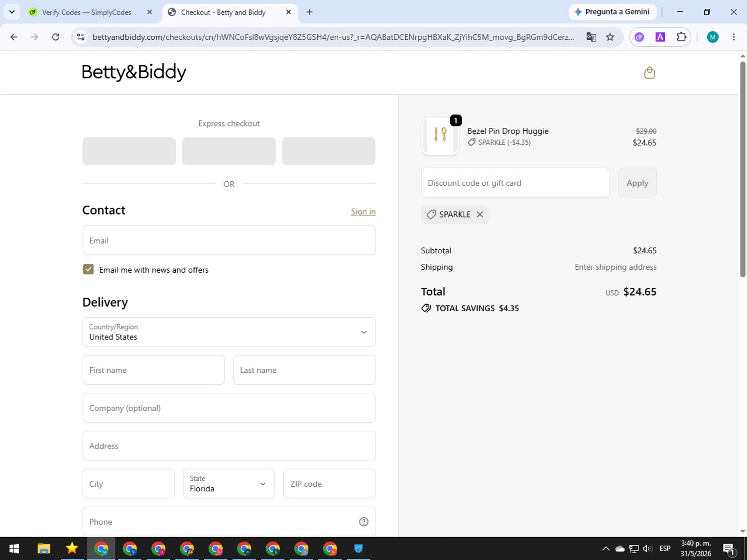Remove the SPARKLE discount code
The height and width of the screenshot is (560, 747).
tap(480, 215)
